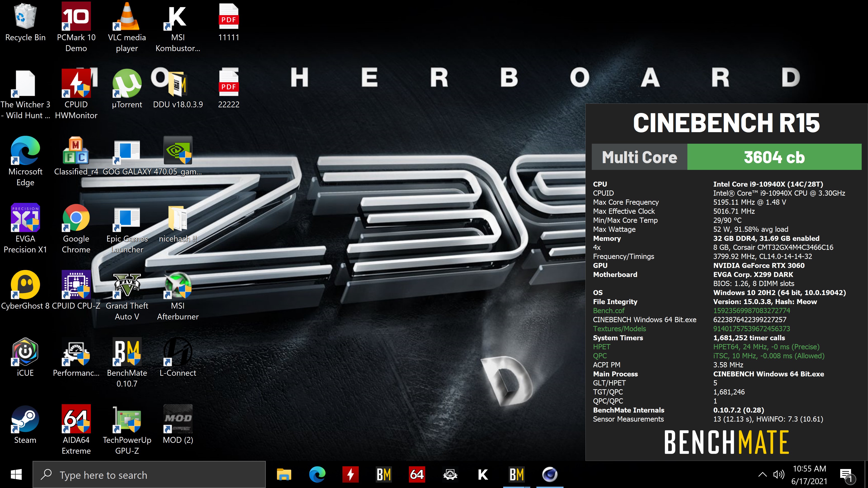Click the Textures/Models green label
This screenshot has width=868, height=488.
pos(619,329)
